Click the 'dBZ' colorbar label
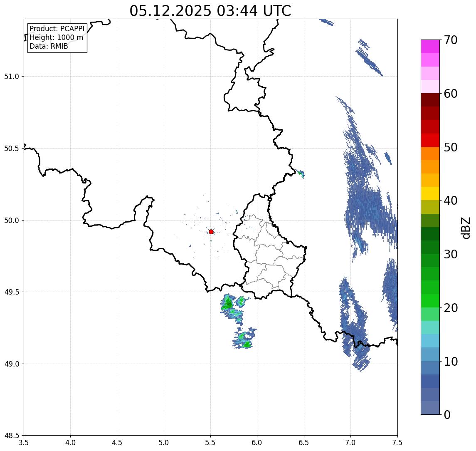Screen dimensions: 476x451 coord(465,228)
